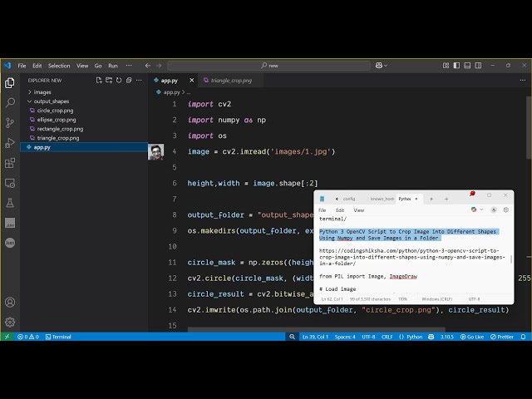
Task: Open the Terminal button in the status bar
Action: [x=58, y=337]
